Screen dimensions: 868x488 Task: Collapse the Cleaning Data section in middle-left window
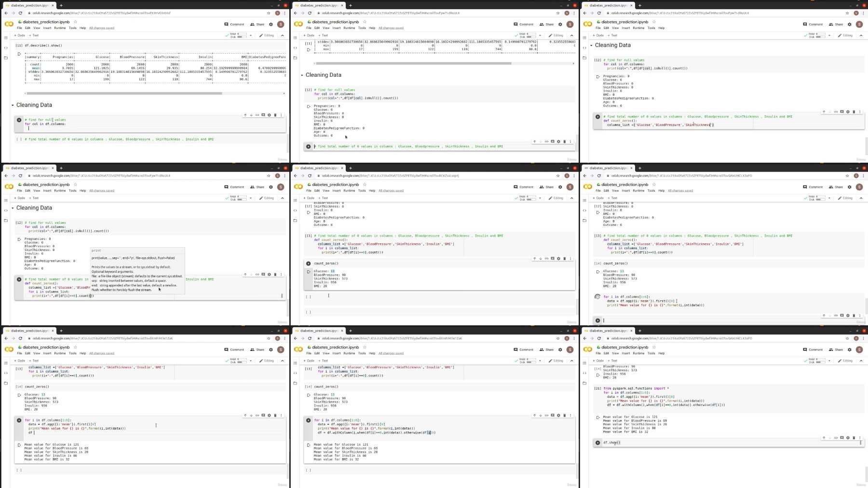tap(13, 208)
